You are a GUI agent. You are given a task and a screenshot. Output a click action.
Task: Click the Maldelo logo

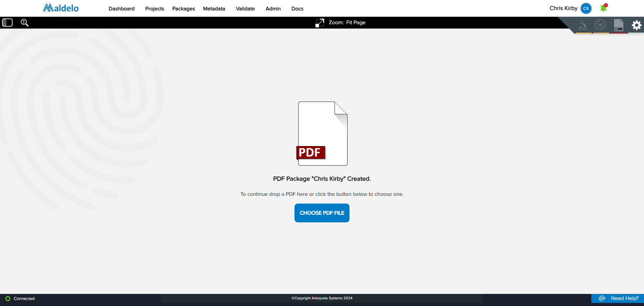pyautogui.click(x=61, y=8)
